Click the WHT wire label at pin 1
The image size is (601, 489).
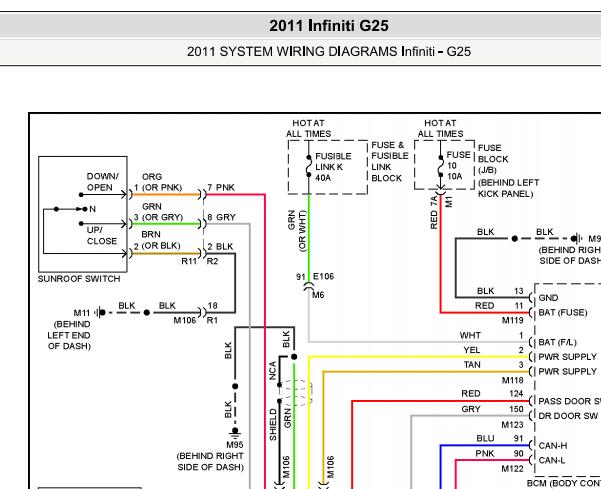470,335
